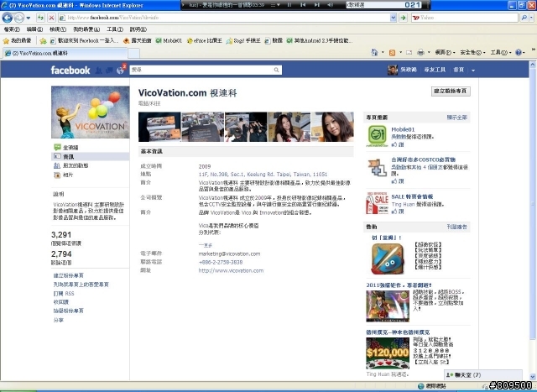Open a new blank browser tab
The image size is (537, 392).
(x=133, y=54)
